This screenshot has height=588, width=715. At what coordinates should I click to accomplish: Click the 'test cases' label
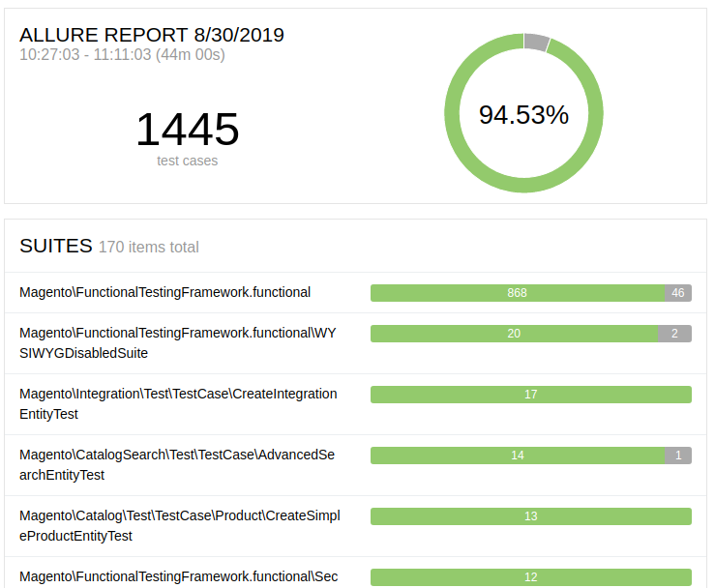tap(188, 161)
